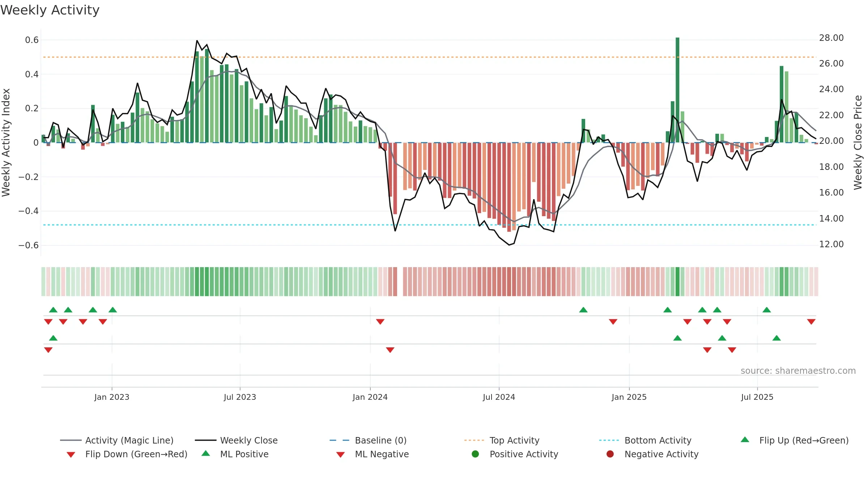
Task: Click the 0.6 activity index tick
Action: 32,40
